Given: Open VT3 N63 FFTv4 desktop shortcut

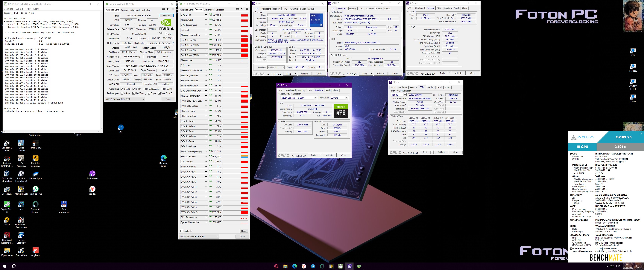Looking at the screenshot, I should point(633,85).
